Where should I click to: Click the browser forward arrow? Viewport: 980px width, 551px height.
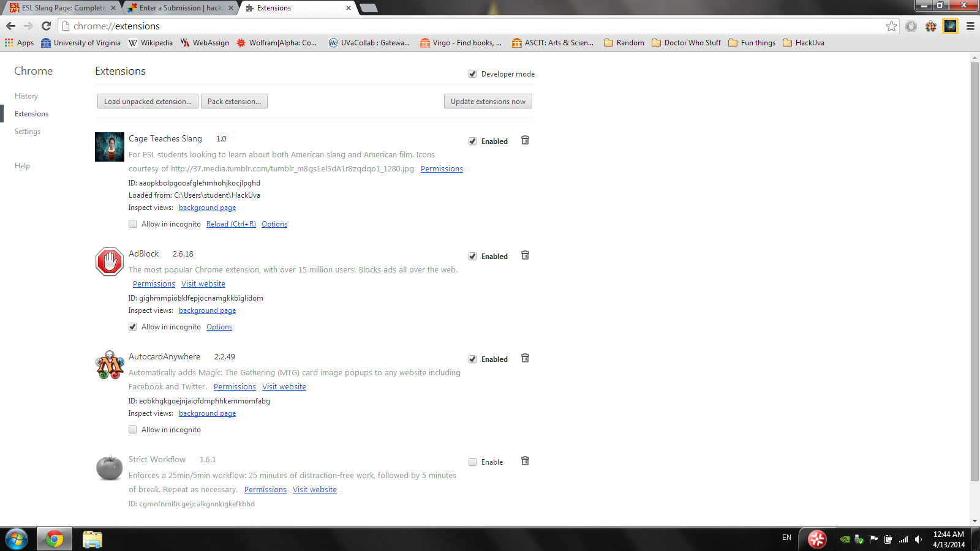(x=28, y=26)
